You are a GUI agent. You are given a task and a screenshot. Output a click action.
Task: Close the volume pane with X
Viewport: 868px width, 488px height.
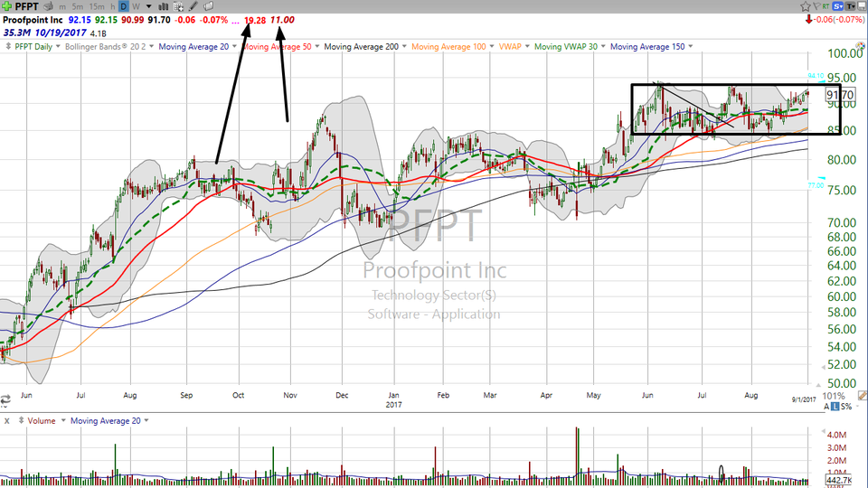(6, 421)
